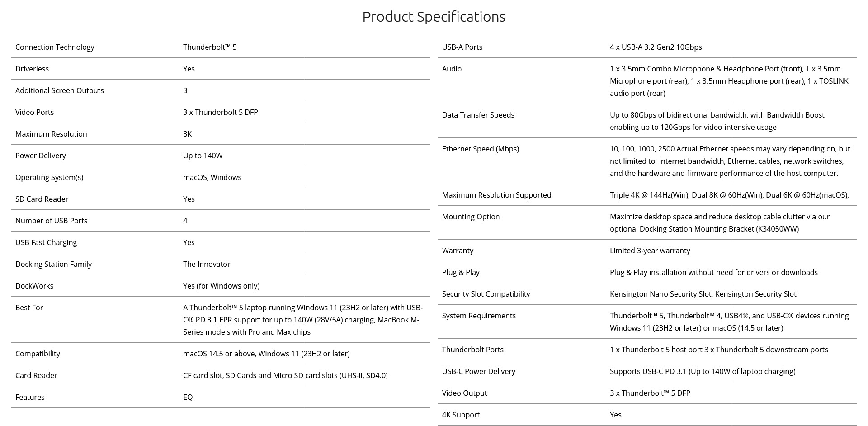Screen dimensions: 868x426
Task: Click the EQ Features value
Action: [x=188, y=397]
